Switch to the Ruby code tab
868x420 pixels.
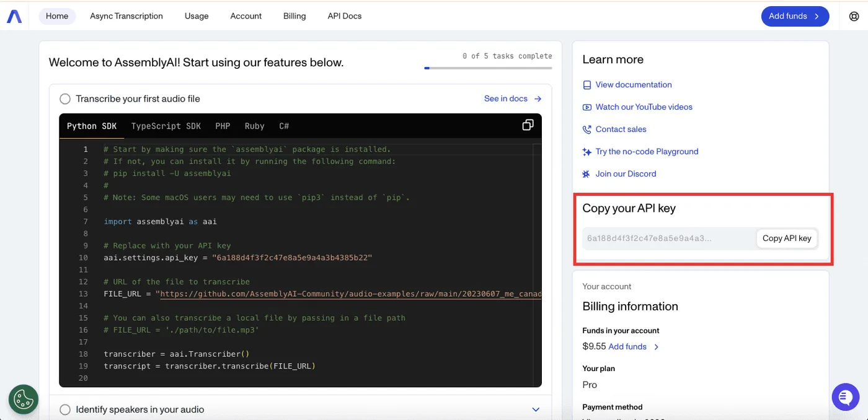(254, 126)
